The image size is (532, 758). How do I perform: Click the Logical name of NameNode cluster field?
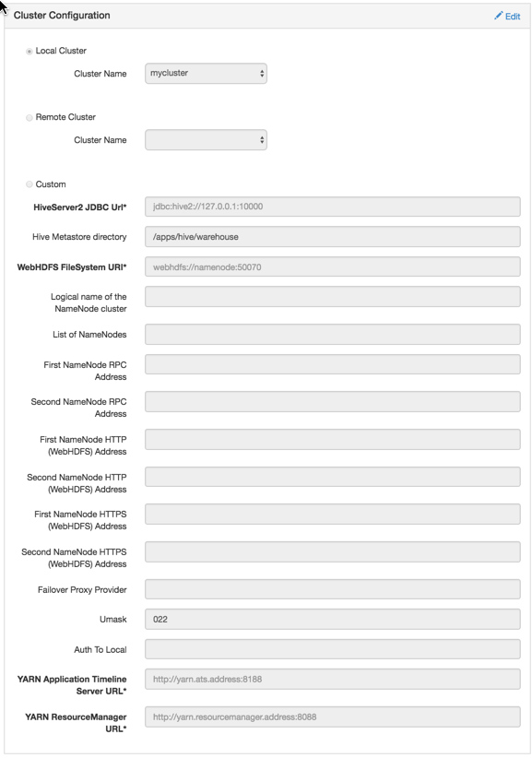pos(333,297)
